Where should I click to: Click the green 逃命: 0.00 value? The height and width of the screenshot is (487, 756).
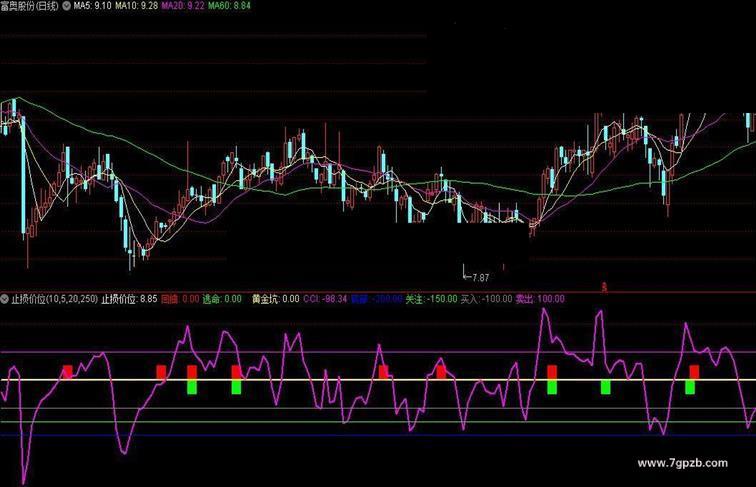coord(222,299)
